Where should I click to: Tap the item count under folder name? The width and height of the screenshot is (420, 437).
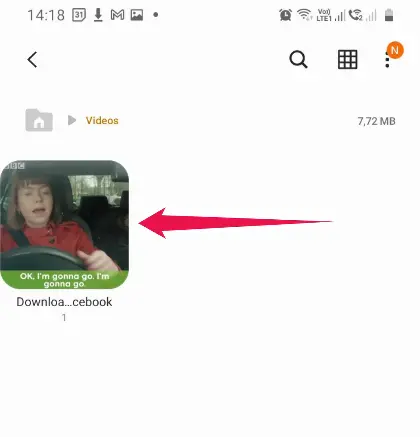pyautogui.click(x=64, y=318)
